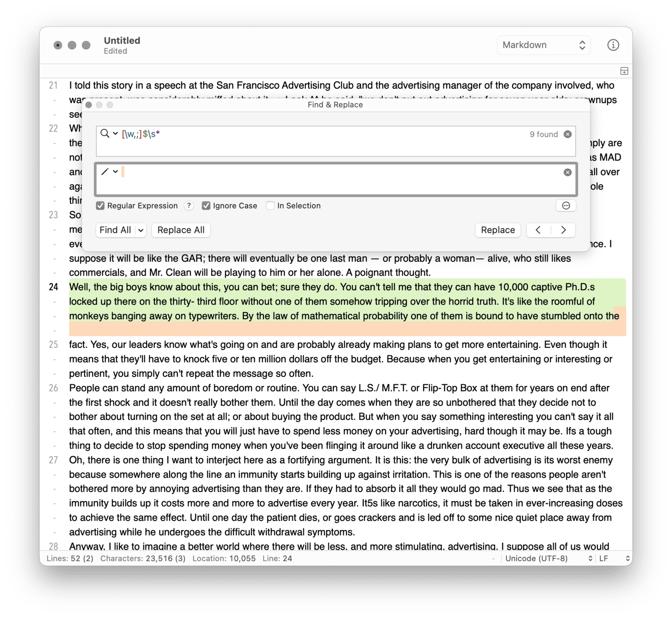Click the Location: 10,055 status entry
The height and width of the screenshot is (618, 672).
coord(224,558)
